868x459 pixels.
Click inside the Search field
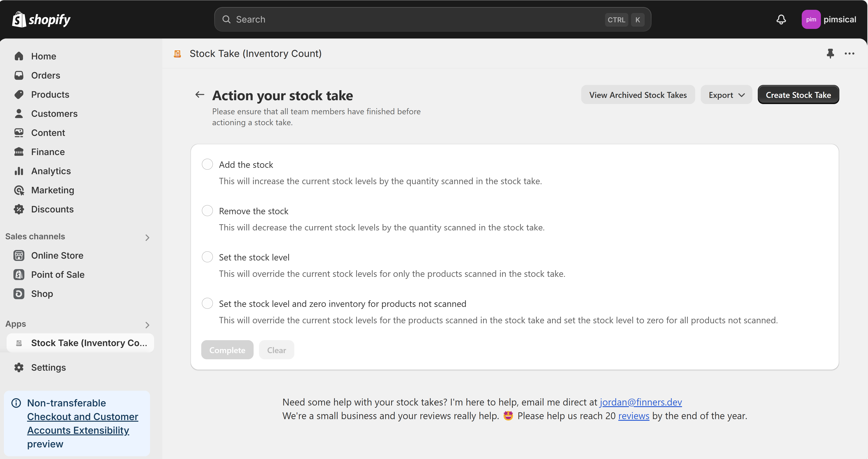371,19
